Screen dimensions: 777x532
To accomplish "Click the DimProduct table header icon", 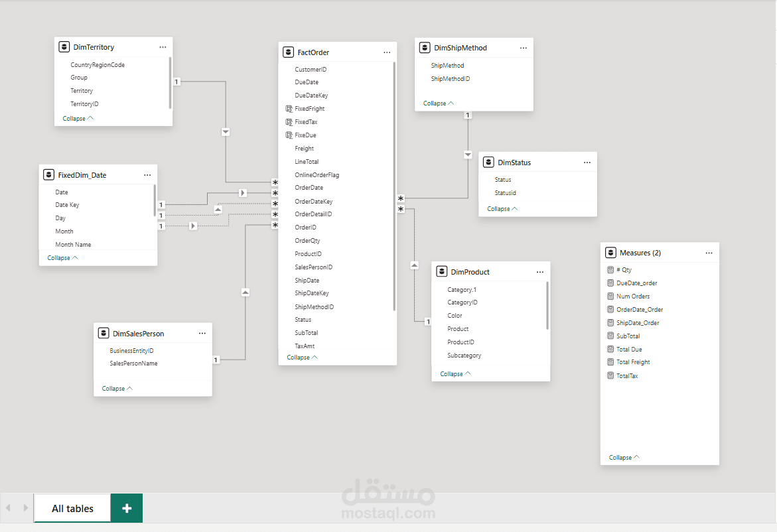I will click(x=441, y=271).
